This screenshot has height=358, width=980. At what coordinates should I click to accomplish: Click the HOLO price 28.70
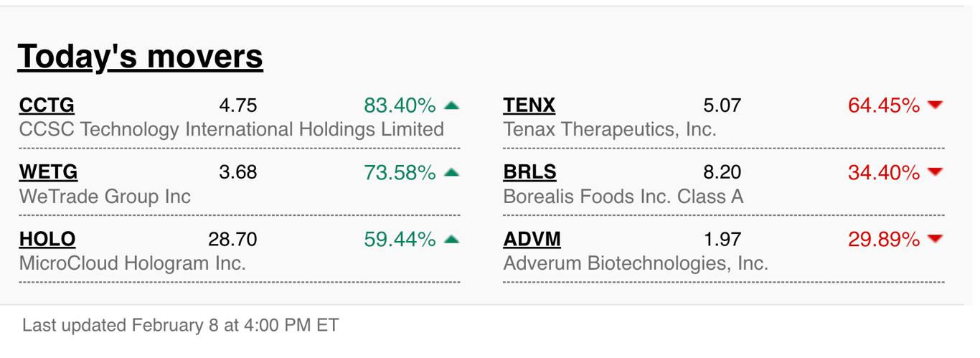tap(232, 239)
